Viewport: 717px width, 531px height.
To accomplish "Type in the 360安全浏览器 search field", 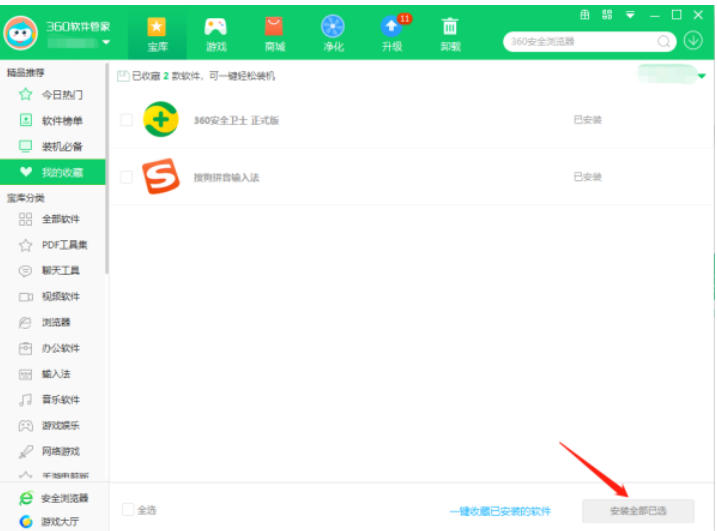I will click(x=580, y=42).
